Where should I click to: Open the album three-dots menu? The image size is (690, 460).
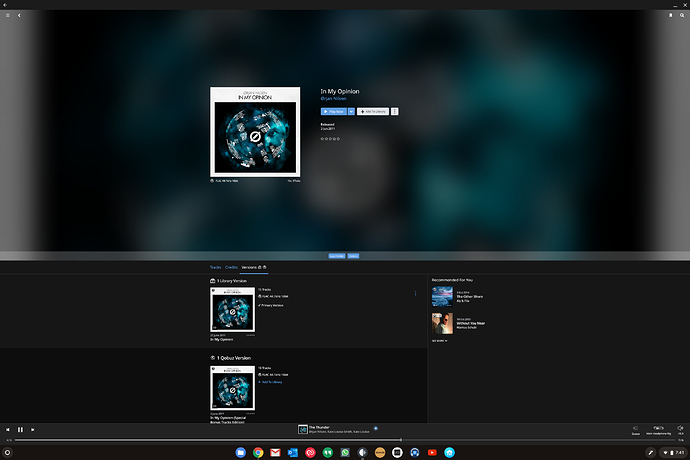click(x=395, y=112)
